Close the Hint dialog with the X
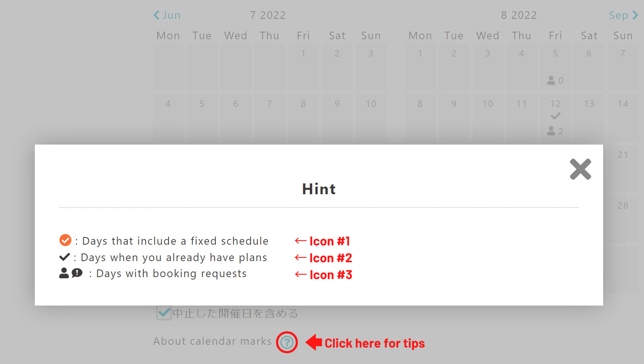This screenshot has width=644, height=364. 580,169
